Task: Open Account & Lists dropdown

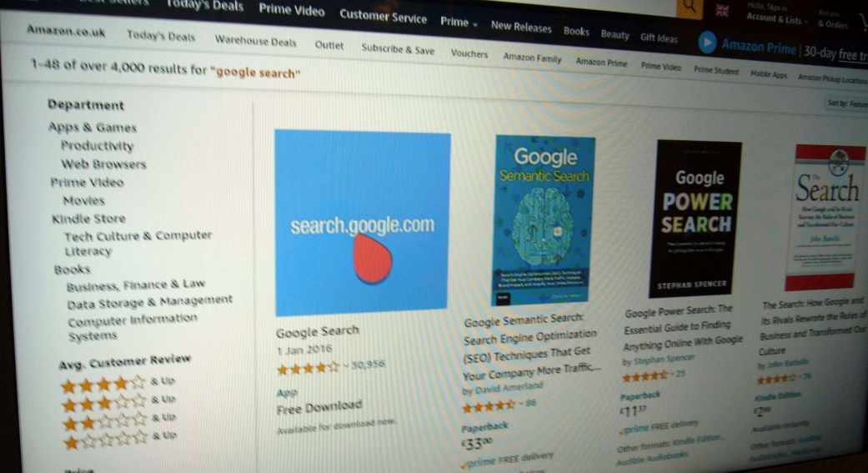Action: [x=776, y=19]
